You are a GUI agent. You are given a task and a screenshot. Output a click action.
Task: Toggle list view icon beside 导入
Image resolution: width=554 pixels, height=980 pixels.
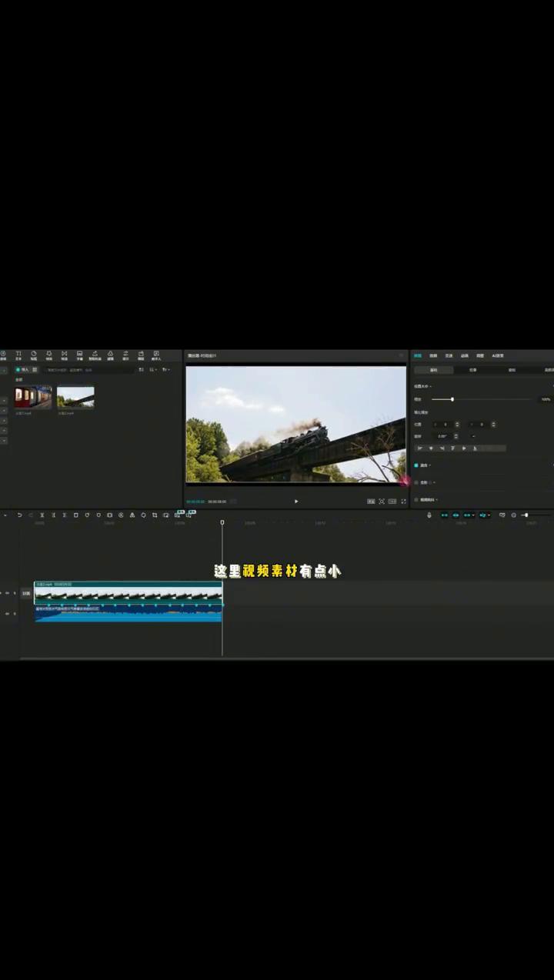click(35, 370)
